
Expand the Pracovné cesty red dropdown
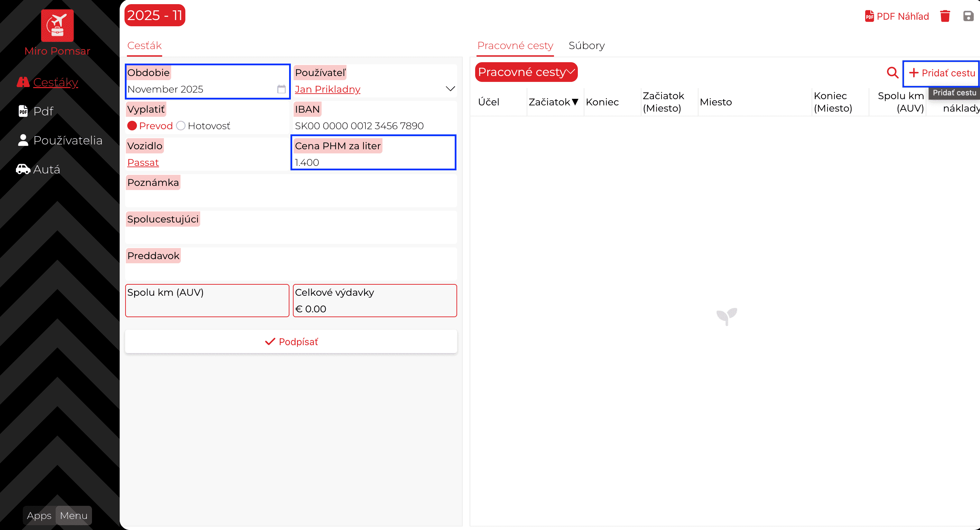pyautogui.click(x=526, y=72)
